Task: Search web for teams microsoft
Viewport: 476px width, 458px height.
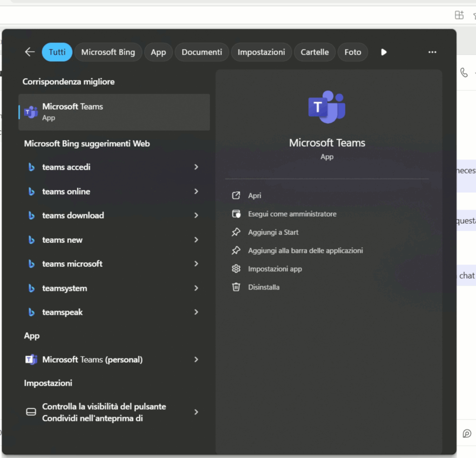Action: pyautogui.click(x=72, y=264)
